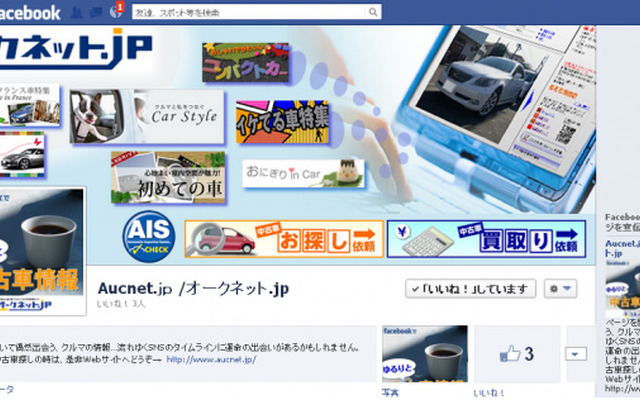
Task: Expand the tabs dropdown arrow beside likes box
Action: point(576,354)
